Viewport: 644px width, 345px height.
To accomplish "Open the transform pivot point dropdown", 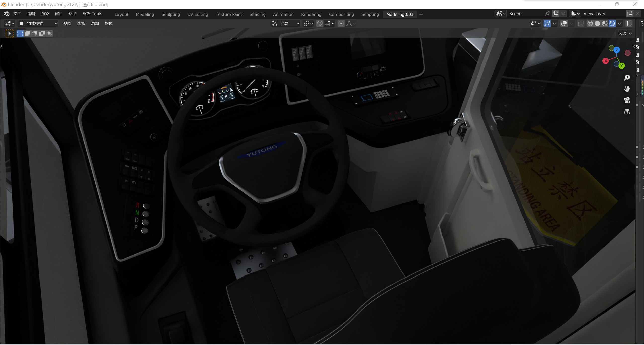I will [308, 23].
